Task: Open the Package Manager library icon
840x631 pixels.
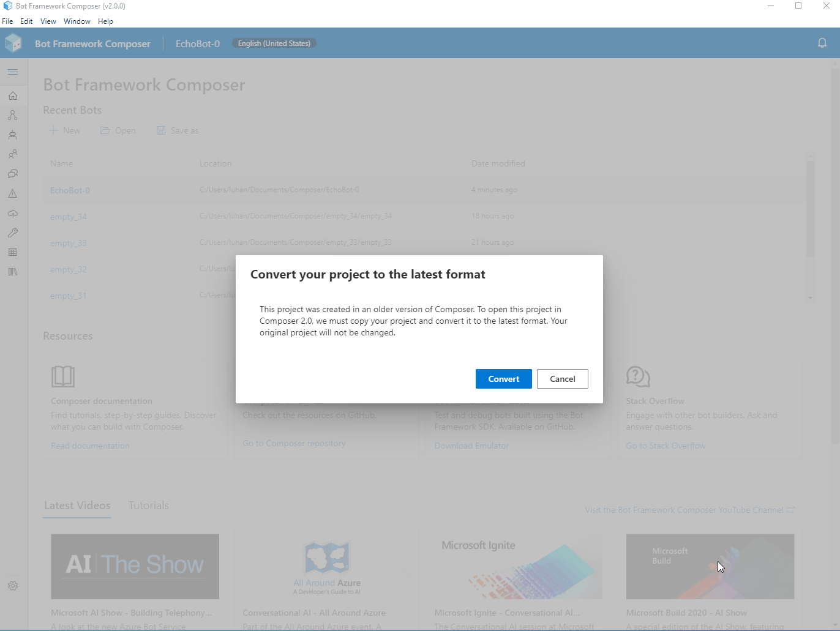Action: pyautogui.click(x=13, y=272)
